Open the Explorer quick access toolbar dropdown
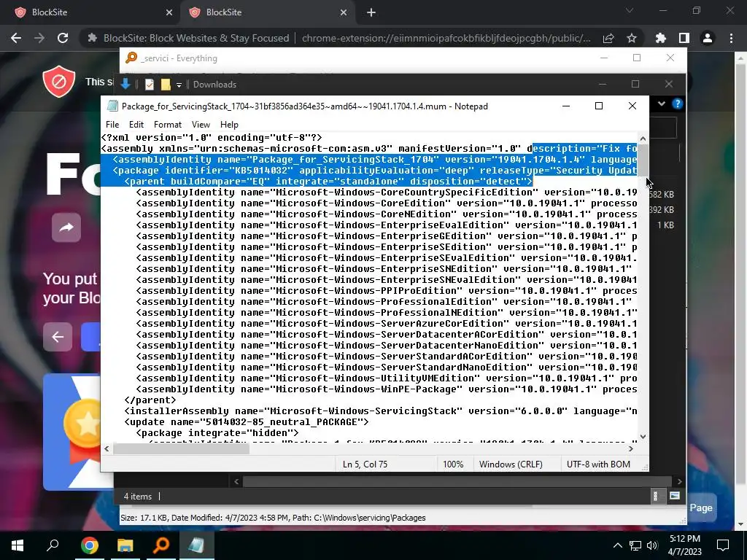747x560 pixels. coord(179,85)
